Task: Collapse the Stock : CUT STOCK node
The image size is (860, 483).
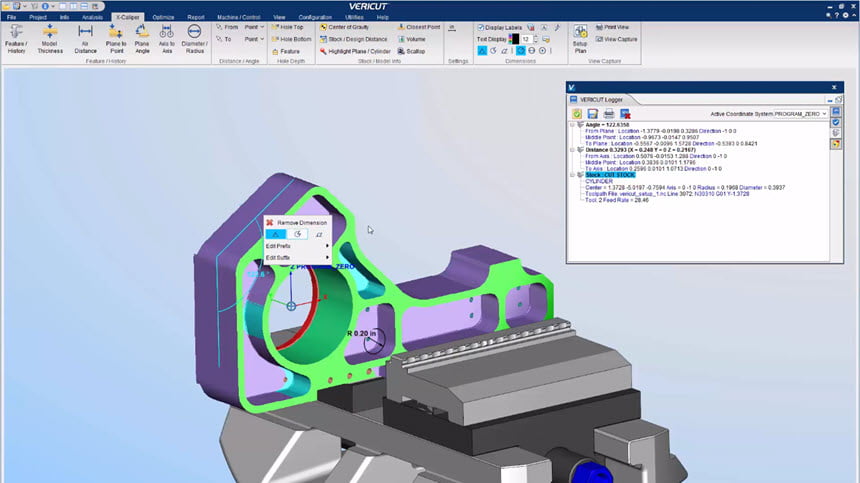Action: coord(573,175)
